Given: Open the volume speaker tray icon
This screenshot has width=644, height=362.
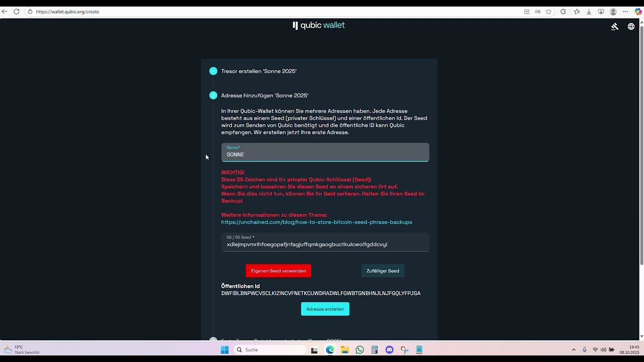Looking at the screenshot, I should (x=603, y=350).
